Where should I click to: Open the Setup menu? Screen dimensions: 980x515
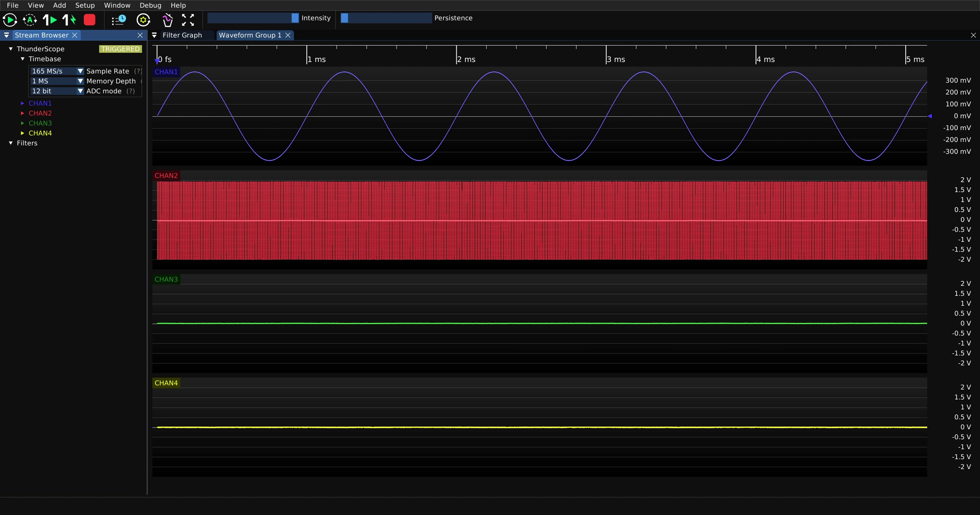[x=85, y=5]
